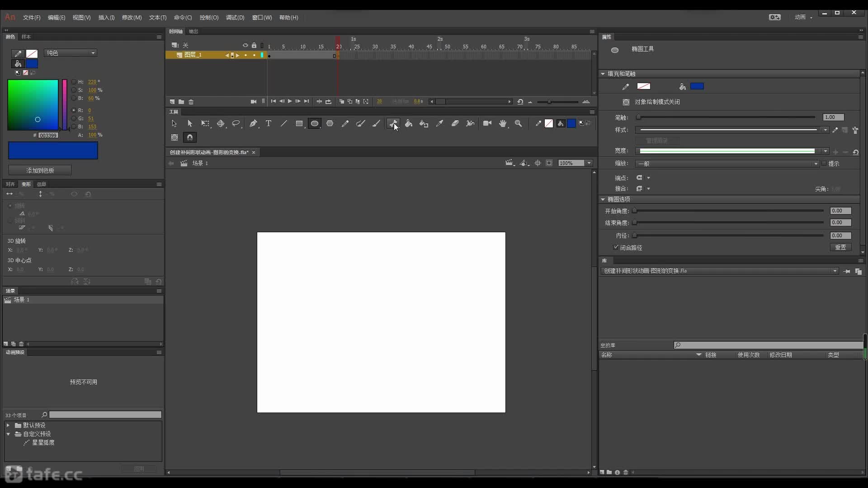Select the Width tool
Screen dimensions: 868x488
(471, 123)
